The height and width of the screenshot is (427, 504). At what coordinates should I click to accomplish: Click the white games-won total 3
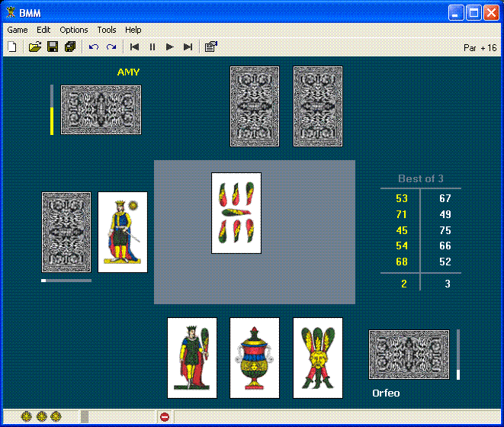(448, 284)
